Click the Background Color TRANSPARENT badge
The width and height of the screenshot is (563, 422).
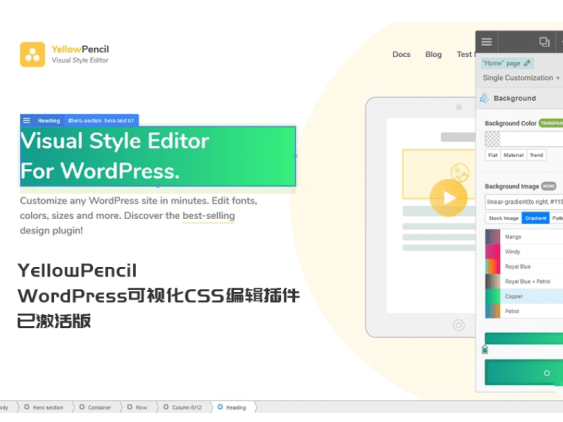click(x=551, y=123)
